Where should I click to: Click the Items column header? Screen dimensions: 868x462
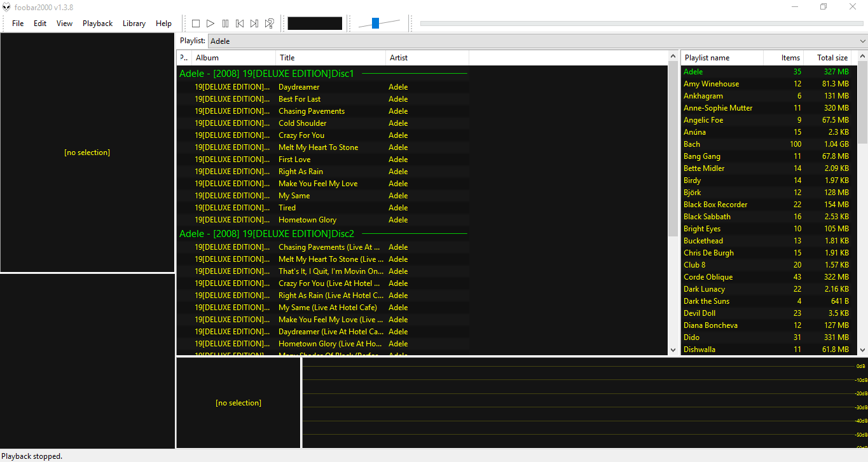tap(783, 58)
